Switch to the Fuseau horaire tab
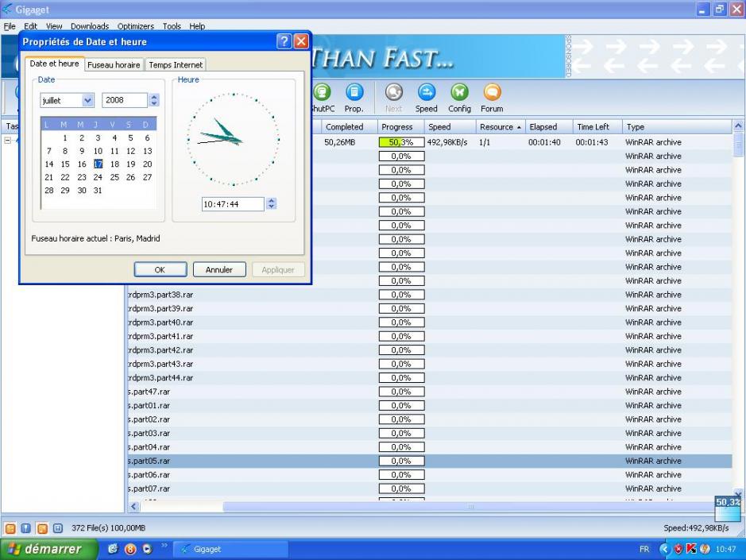The width and height of the screenshot is (746, 560). 114,65
